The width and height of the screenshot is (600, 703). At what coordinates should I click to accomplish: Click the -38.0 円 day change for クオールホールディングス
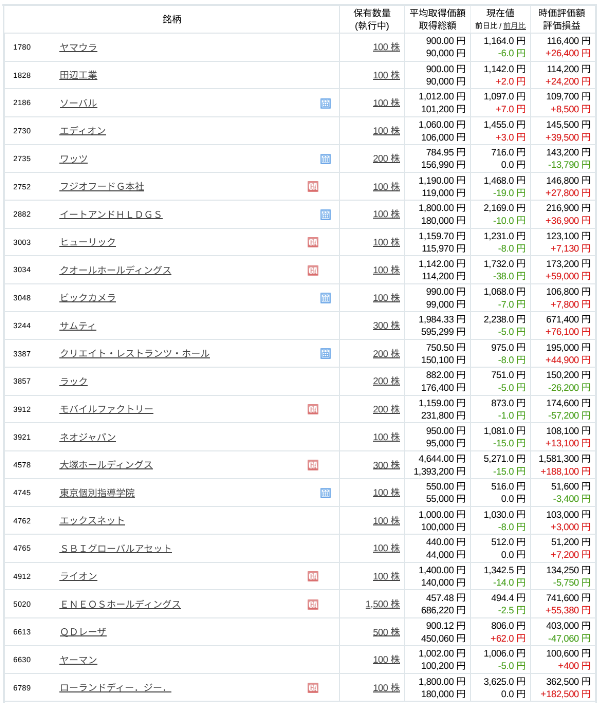[509, 276]
